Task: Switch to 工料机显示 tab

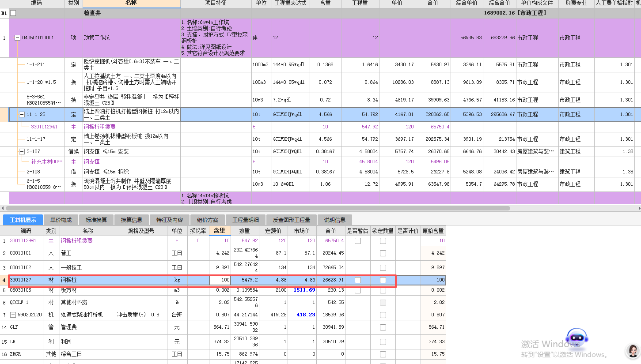Action: [x=23, y=220]
